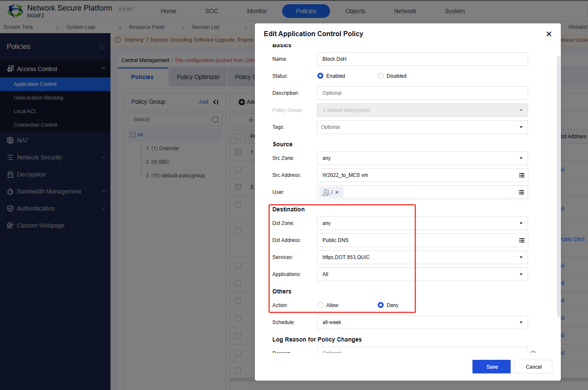
Task: Open the disabled Policy Group dropdown
Action: click(422, 110)
